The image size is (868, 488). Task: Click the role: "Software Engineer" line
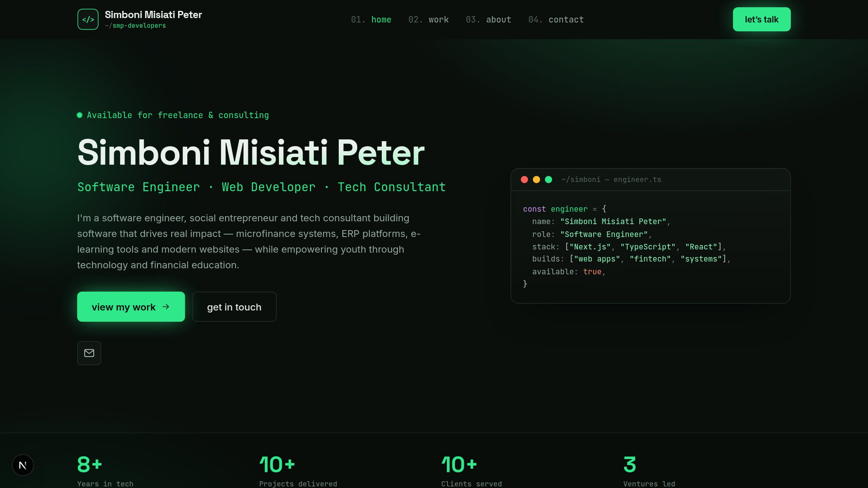592,234
